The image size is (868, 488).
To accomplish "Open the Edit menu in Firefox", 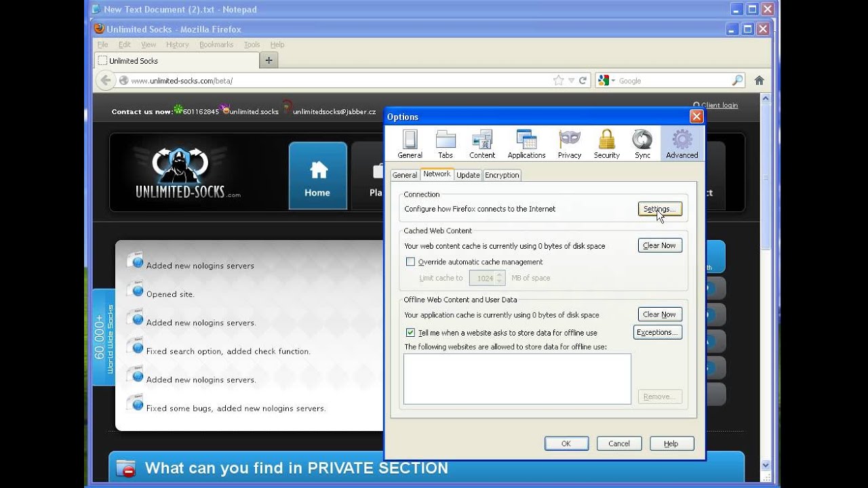I will click(x=124, y=45).
